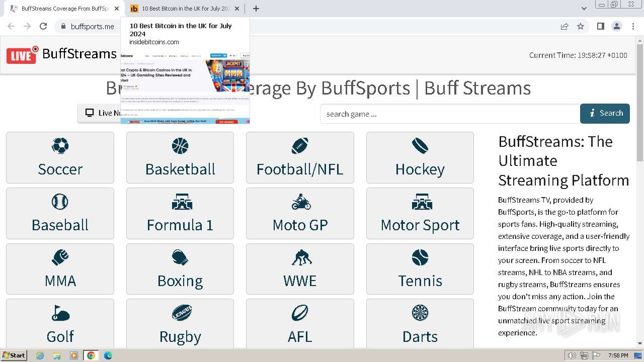Open the volume control in tray
Screen dimensions: 644x362
572,355
